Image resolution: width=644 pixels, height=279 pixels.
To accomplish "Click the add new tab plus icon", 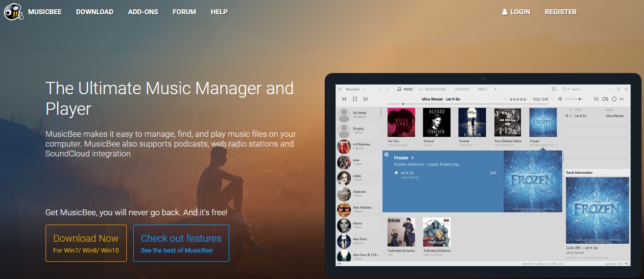I will (x=495, y=89).
